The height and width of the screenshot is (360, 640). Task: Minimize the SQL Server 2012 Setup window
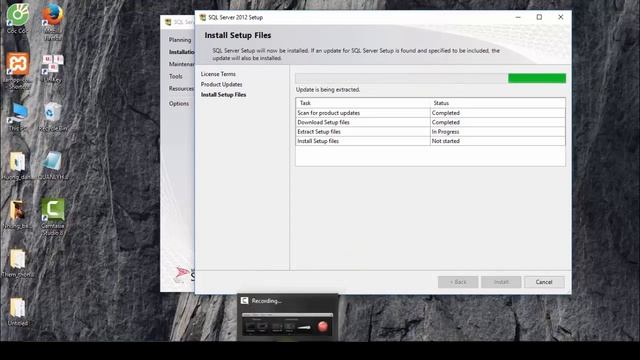point(518,17)
